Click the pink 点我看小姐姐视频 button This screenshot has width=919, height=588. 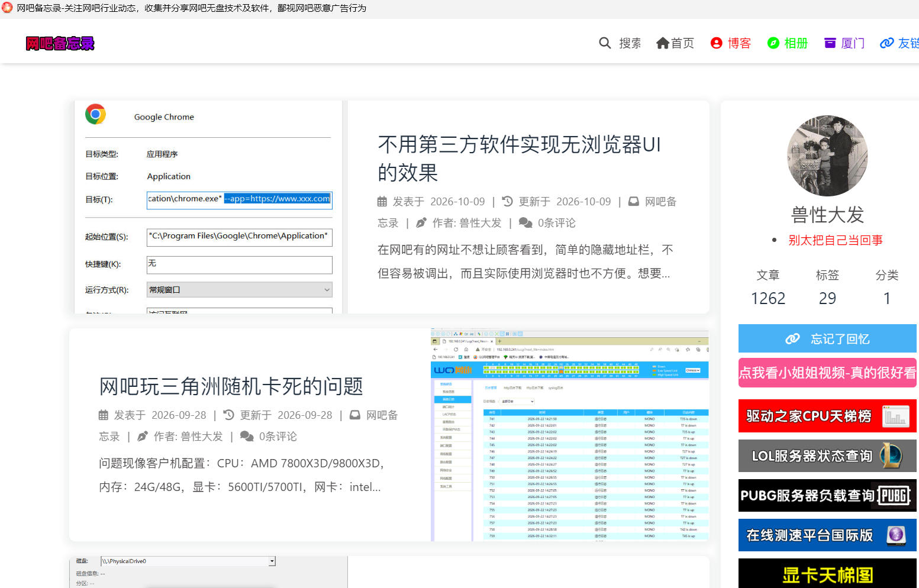point(827,373)
